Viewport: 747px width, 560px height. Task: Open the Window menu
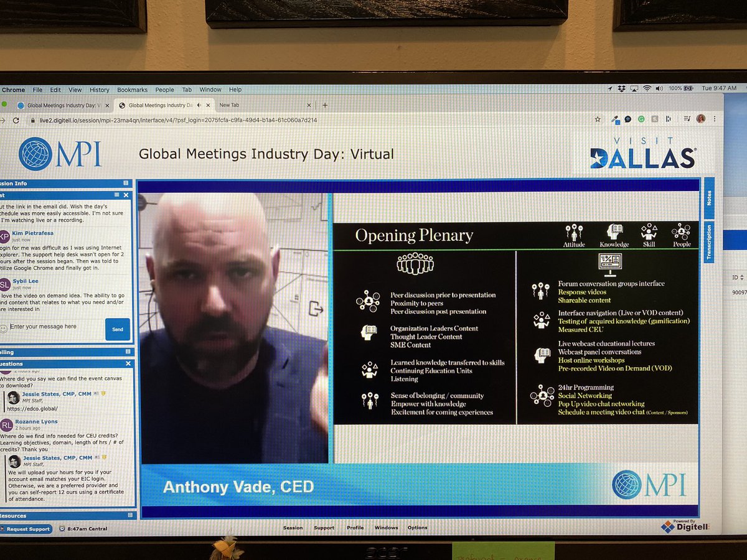click(210, 90)
